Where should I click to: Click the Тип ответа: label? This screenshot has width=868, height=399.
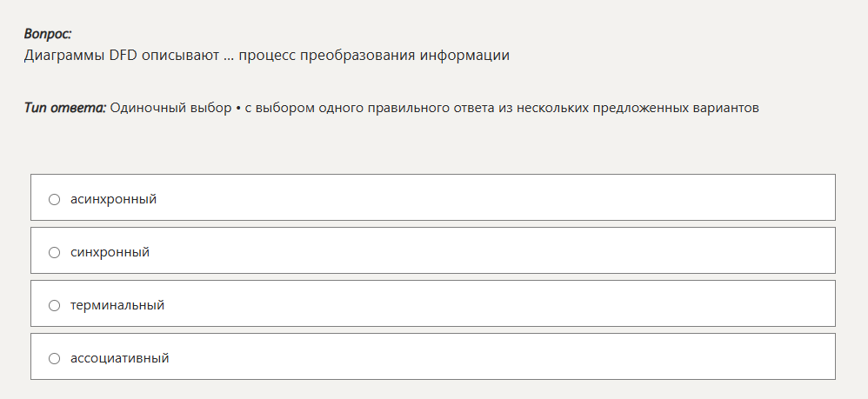coord(65,108)
